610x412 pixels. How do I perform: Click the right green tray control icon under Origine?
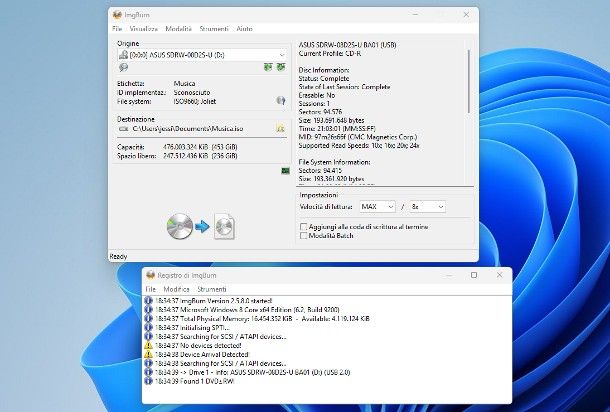(281, 67)
